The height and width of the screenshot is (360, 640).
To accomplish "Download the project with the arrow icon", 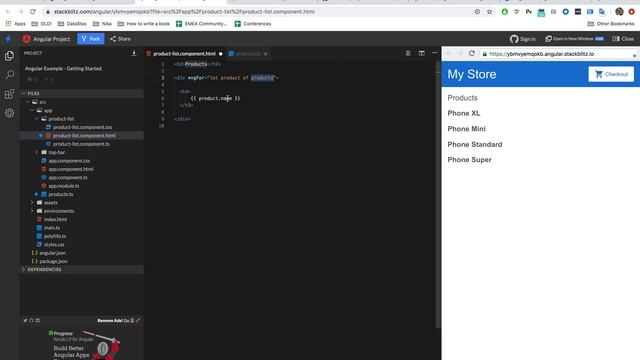I will [133, 53].
